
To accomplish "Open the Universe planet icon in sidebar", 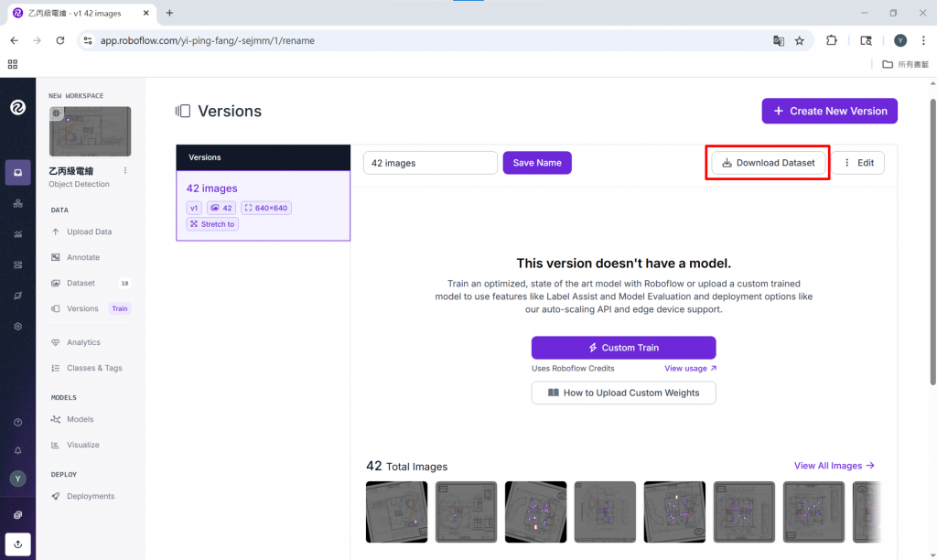I will click(18, 296).
